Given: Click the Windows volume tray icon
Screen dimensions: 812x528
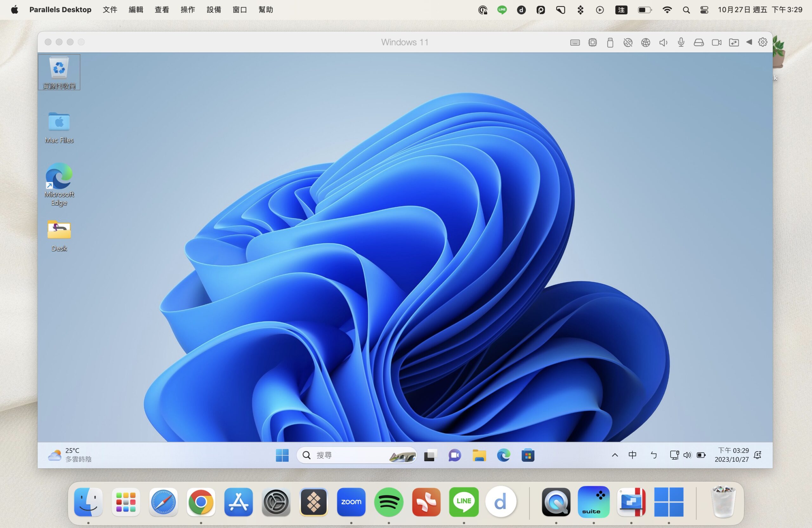Looking at the screenshot, I should [687, 455].
